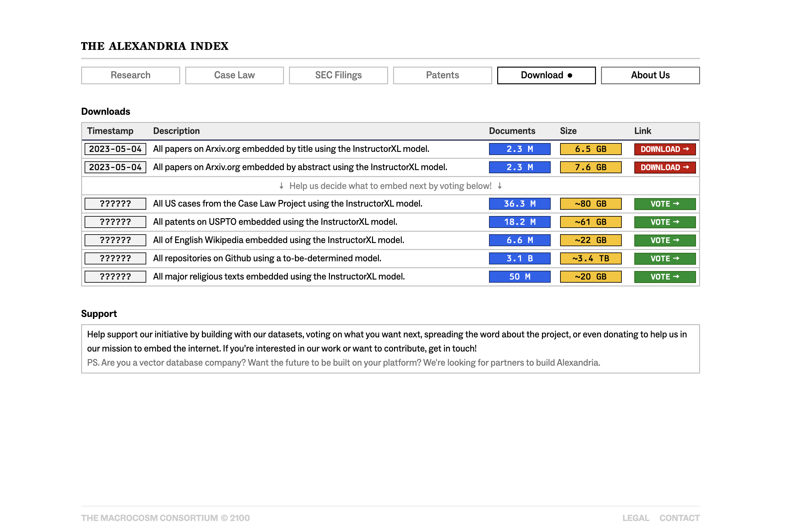Open the About Us page
This screenshot has width=790, height=532.
coord(650,75)
